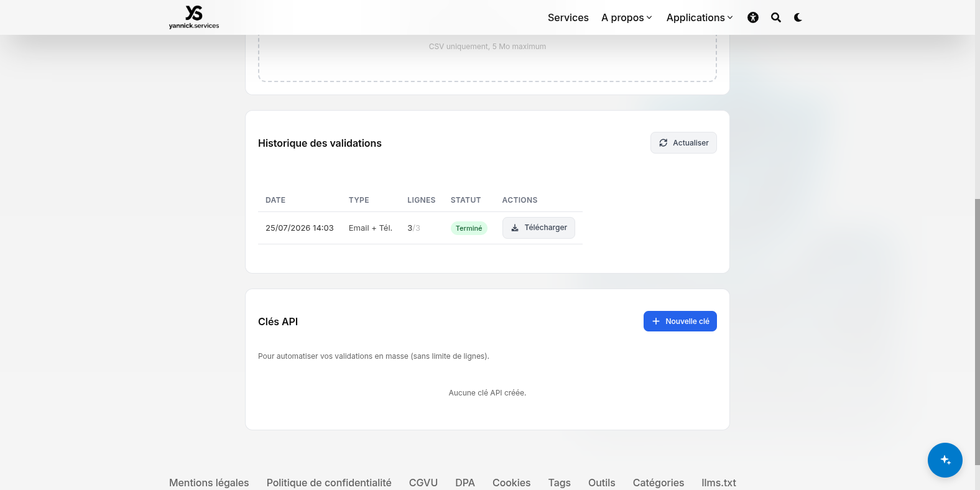Open the search magnifier icon
980x490 pixels.
776,17
